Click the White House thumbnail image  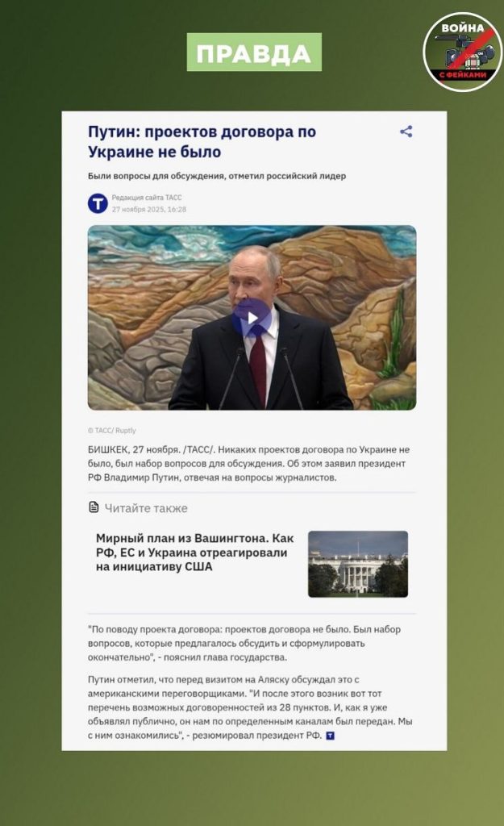coord(358,564)
